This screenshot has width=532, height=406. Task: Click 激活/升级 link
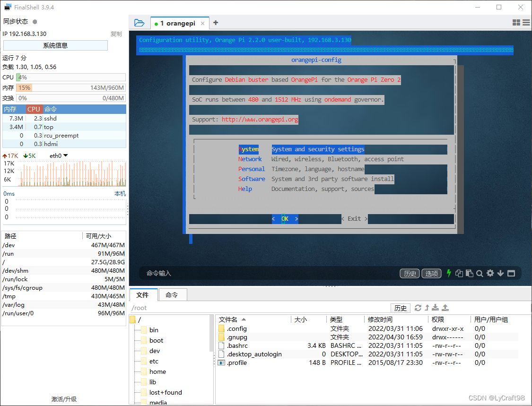point(64,399)
